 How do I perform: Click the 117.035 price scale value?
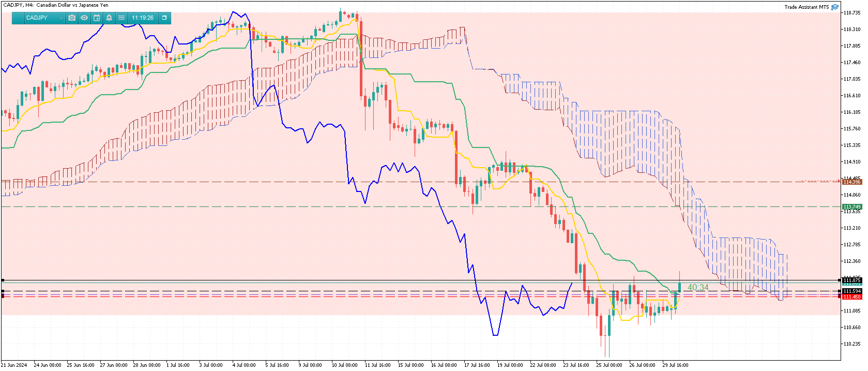pos(852,79)
